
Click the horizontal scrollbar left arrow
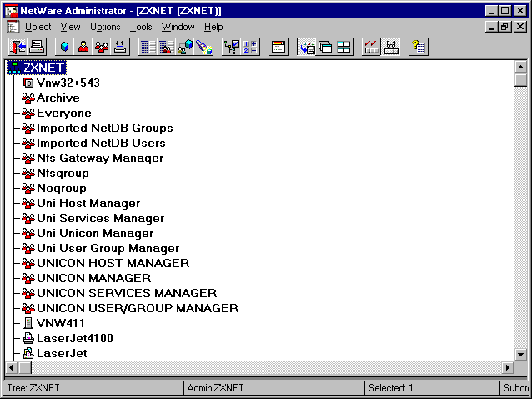pyautogui.click(x=11, y=367)
